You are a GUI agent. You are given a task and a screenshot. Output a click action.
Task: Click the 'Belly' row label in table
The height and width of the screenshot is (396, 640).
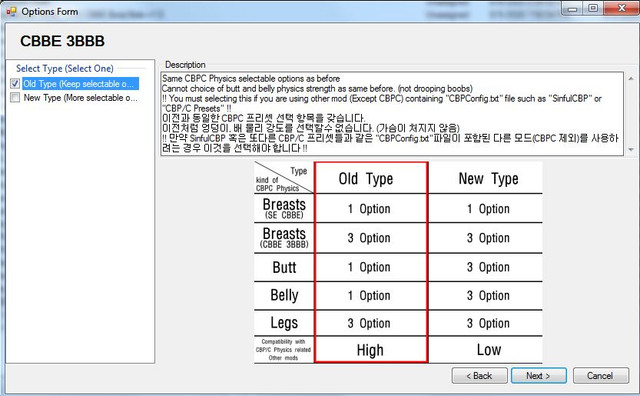pyautogui.click(x=284, y=295)
